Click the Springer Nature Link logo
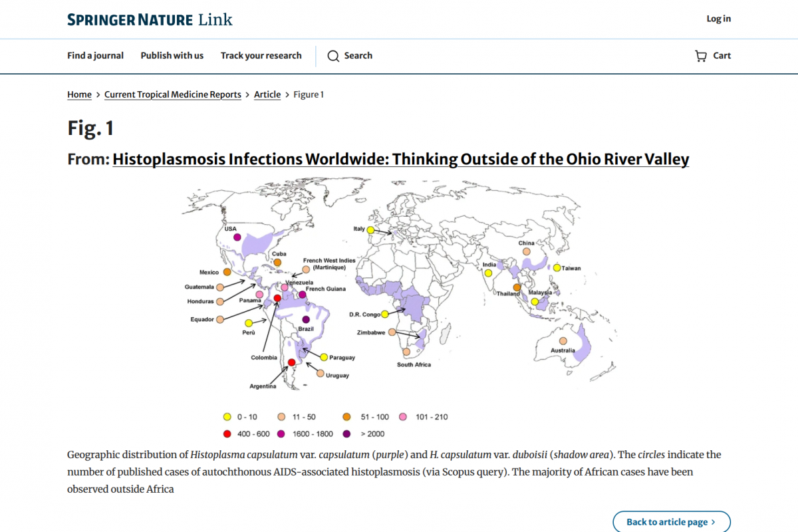 tap(149, 19)
